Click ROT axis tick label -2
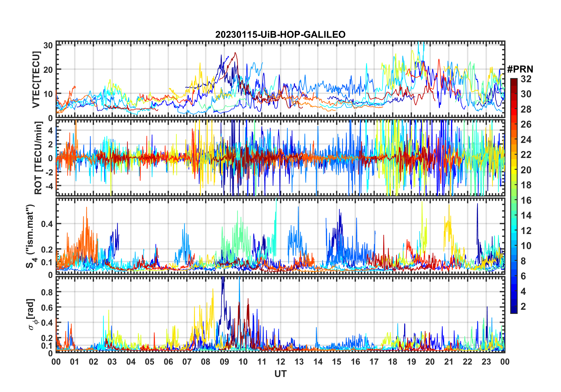Viewport: 561px width, 392px height. (49, 172)
